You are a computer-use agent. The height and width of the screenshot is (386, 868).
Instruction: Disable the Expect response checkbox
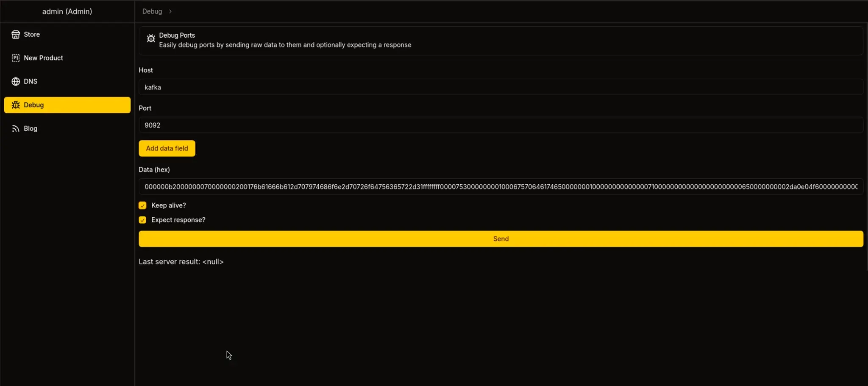(x=142, y=220)
